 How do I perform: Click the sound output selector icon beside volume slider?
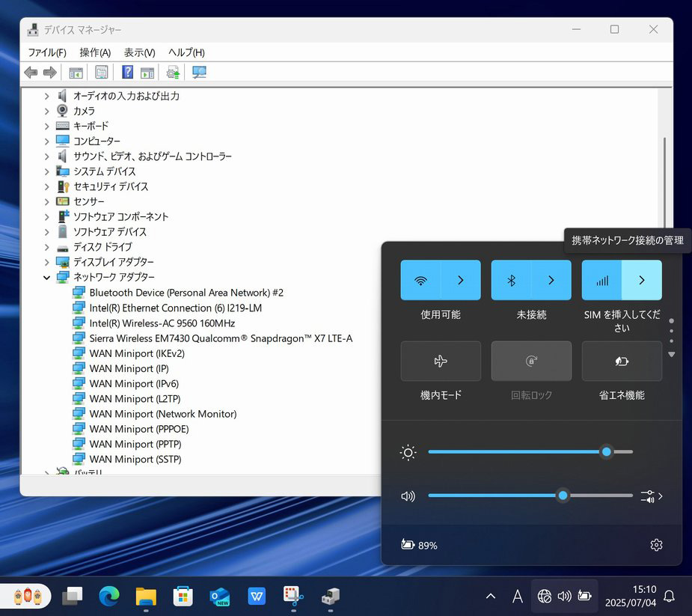(649, 495)
